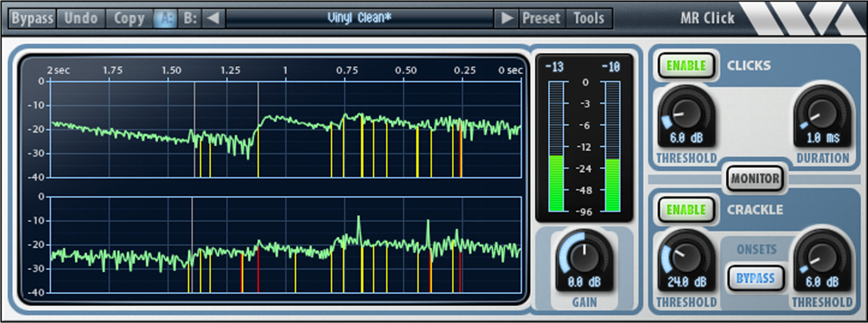Click the MeldaProduction logo in header
Screen dimensions: 868x323
(804, 18)
